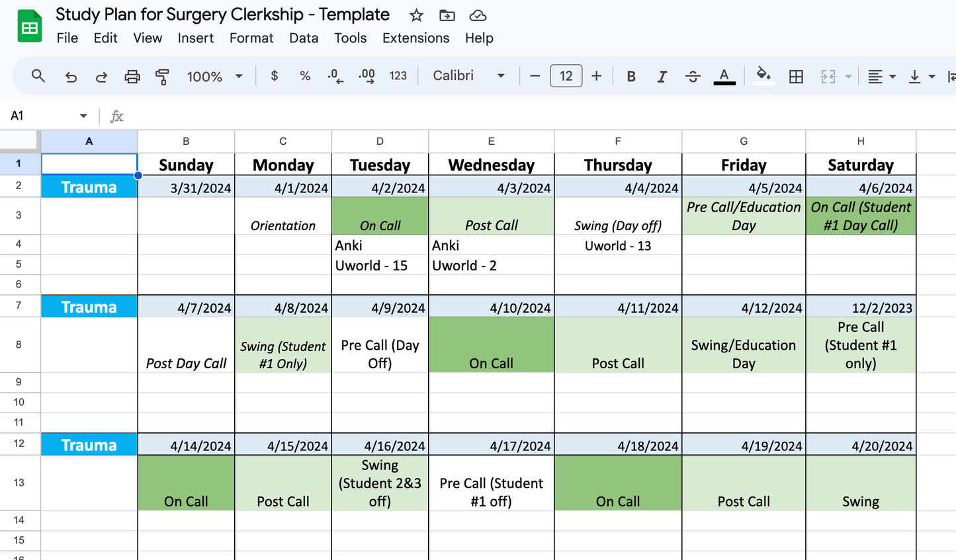
Task: Decrease font size with the minus button
Action: click(x=535, y=76)
